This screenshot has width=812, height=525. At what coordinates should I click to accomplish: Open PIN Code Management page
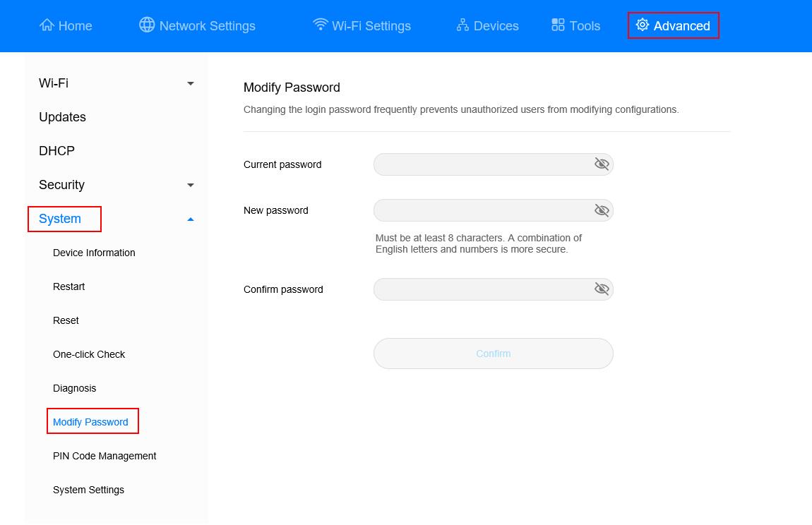[x=105, y=456]
